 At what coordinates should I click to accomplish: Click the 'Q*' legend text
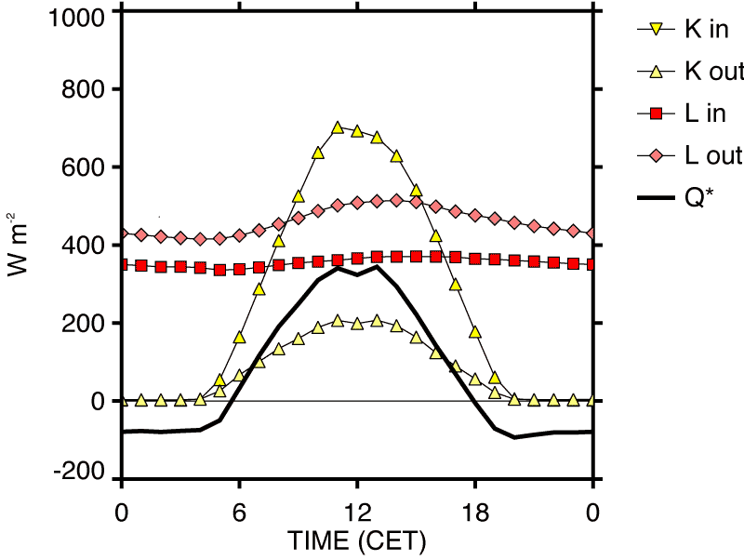point(699,198)
